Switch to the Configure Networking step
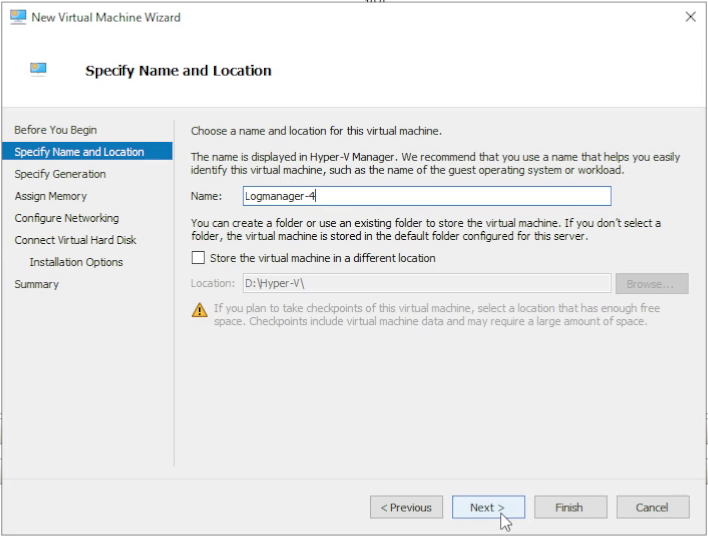The width and height of the screenshot is (708, 536). pyautogui.click(x=67, y=218)
